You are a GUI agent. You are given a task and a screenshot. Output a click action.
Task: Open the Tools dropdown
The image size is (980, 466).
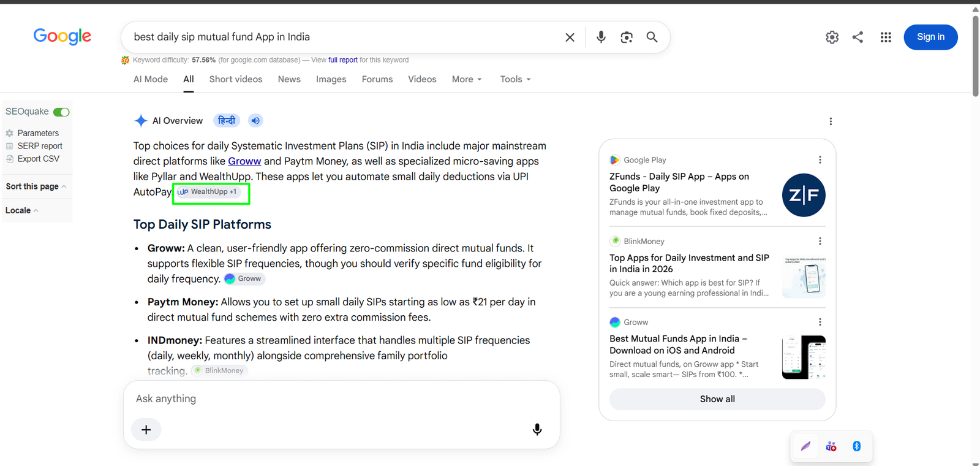[515, 80]
